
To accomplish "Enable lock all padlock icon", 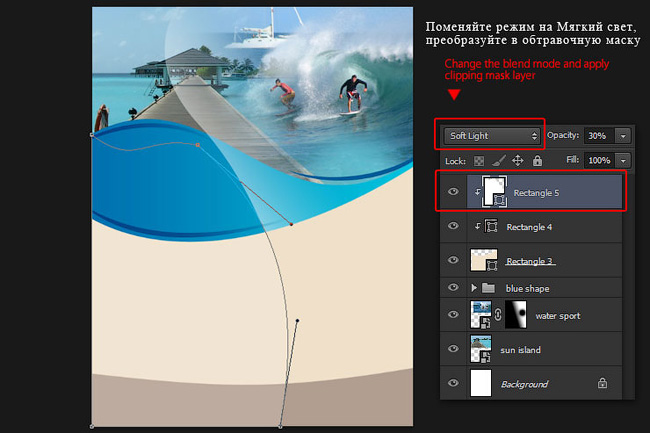I will tap(537, 160).
